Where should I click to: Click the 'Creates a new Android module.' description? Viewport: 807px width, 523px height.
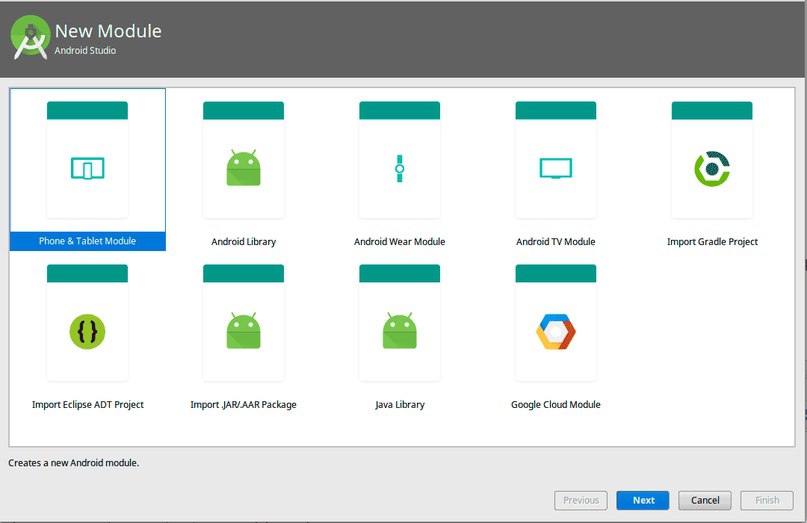pos(74,463)
